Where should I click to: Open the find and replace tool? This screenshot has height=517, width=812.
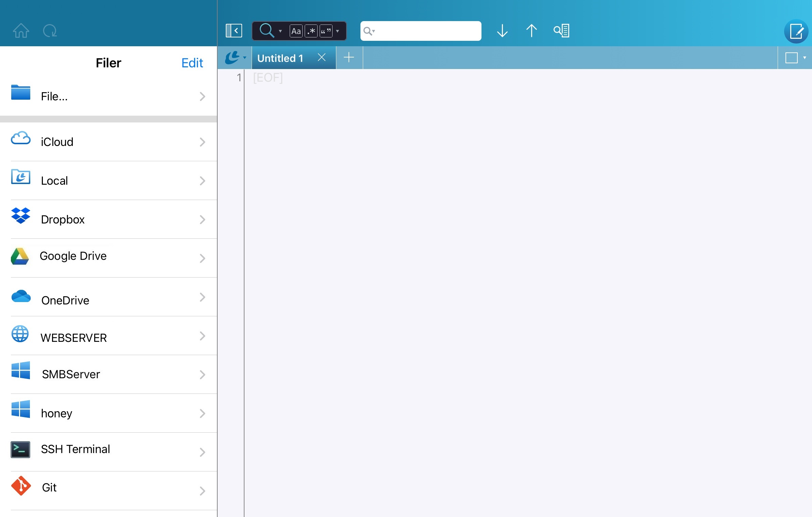click(561, 31)
